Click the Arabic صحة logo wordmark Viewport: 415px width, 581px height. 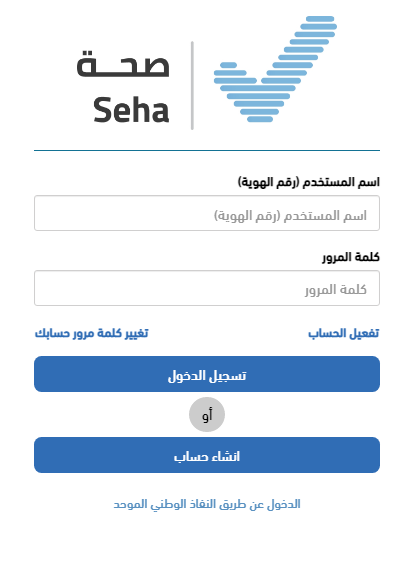[123, 64]
